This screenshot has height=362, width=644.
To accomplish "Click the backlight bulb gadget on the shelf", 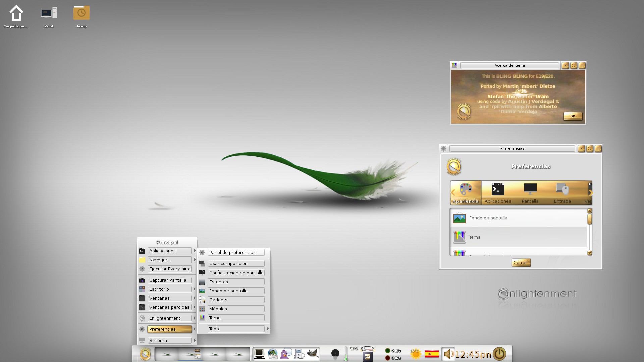I will [x=335, y=354].
